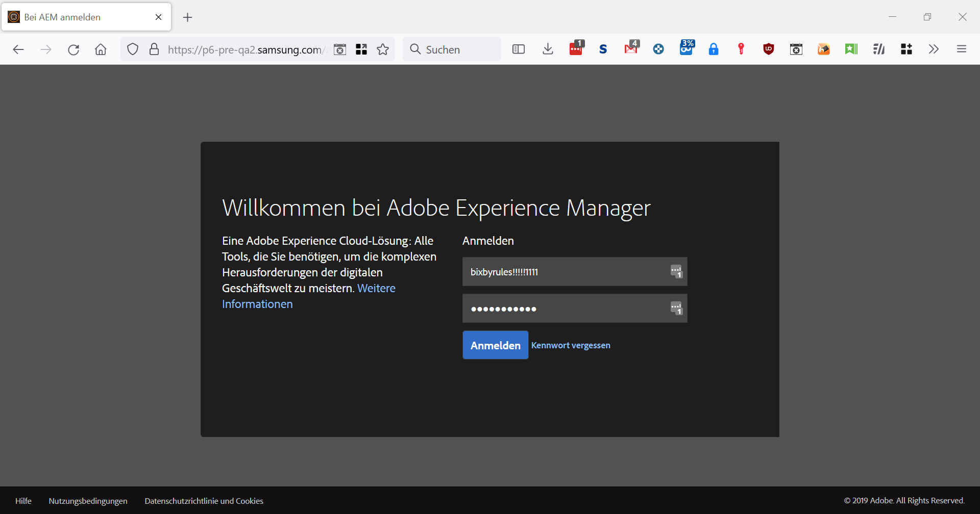The width and height of the screenshot is (980, 514).
Task: Open Datenschutzrichtlinie und Cookies link
Action: tap(204, 501)
